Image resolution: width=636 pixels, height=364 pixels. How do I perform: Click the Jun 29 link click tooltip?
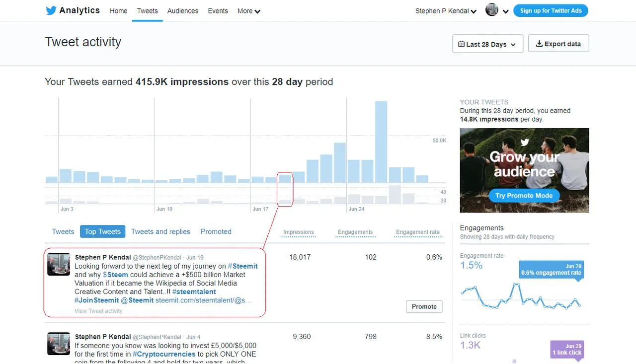click(x=567, y=350)
